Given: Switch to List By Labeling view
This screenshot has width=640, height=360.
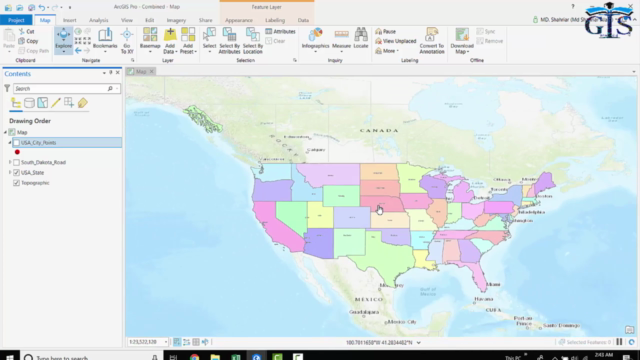Looking at the screenshot, I should pos(82,103).
